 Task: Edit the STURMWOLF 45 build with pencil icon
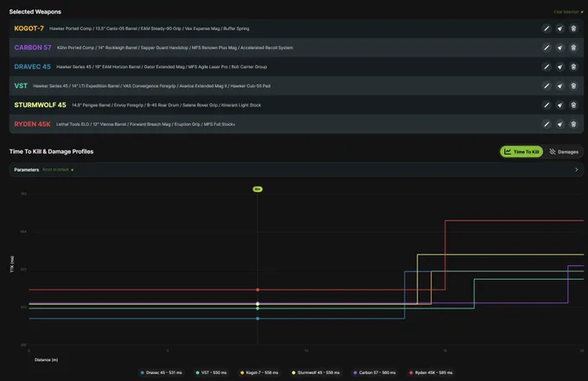tap(546, 105)
